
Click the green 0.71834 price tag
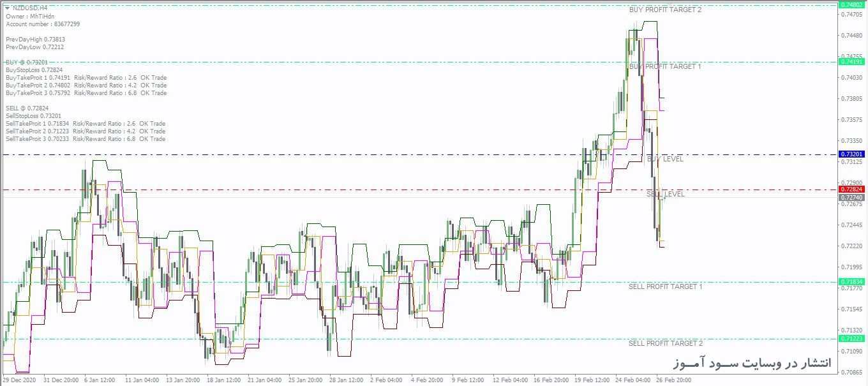click(x=852, y=282)
